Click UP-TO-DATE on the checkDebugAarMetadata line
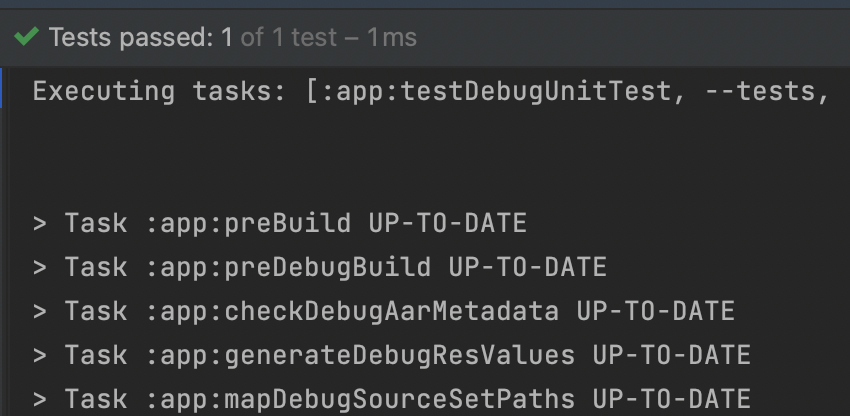 coord(655,311)
